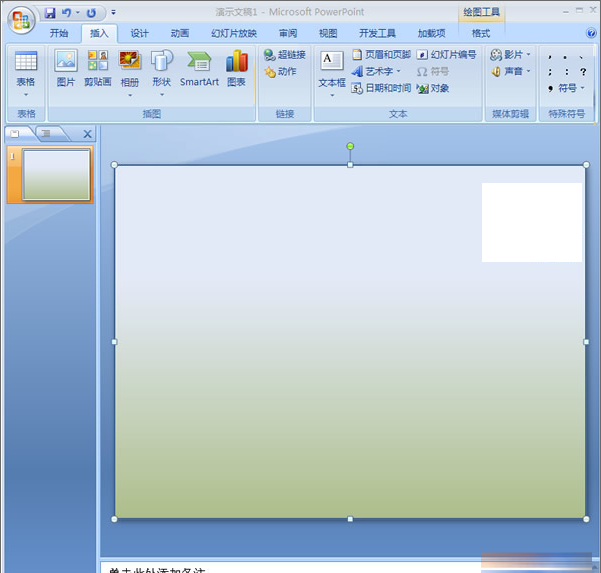601x573 pixels.
Task: Open the 剪贴画 clip art tool
Action: [x=98, y=68]
